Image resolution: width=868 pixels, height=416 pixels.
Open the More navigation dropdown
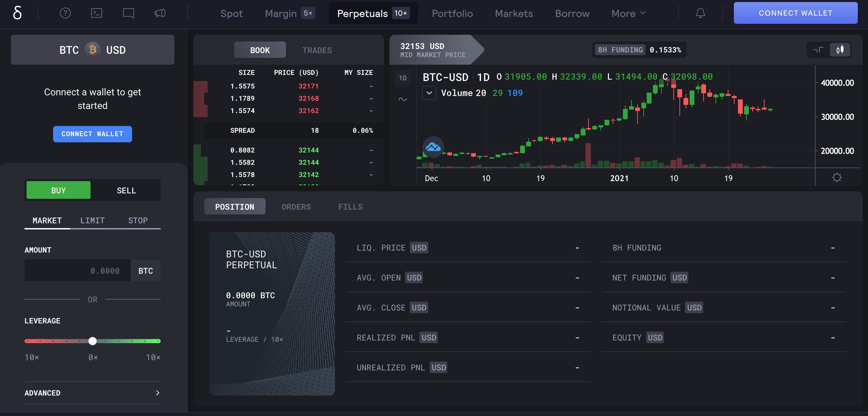point(628,13)
